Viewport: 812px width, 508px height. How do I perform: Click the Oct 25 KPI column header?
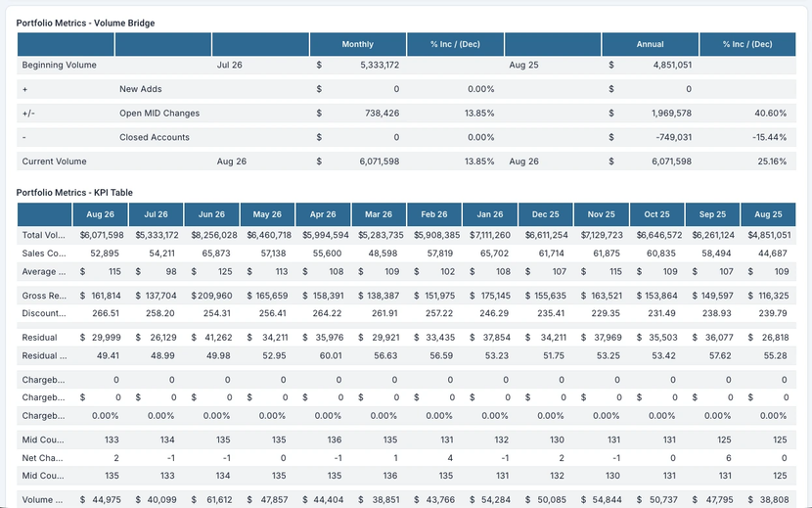tap(656, 214)
